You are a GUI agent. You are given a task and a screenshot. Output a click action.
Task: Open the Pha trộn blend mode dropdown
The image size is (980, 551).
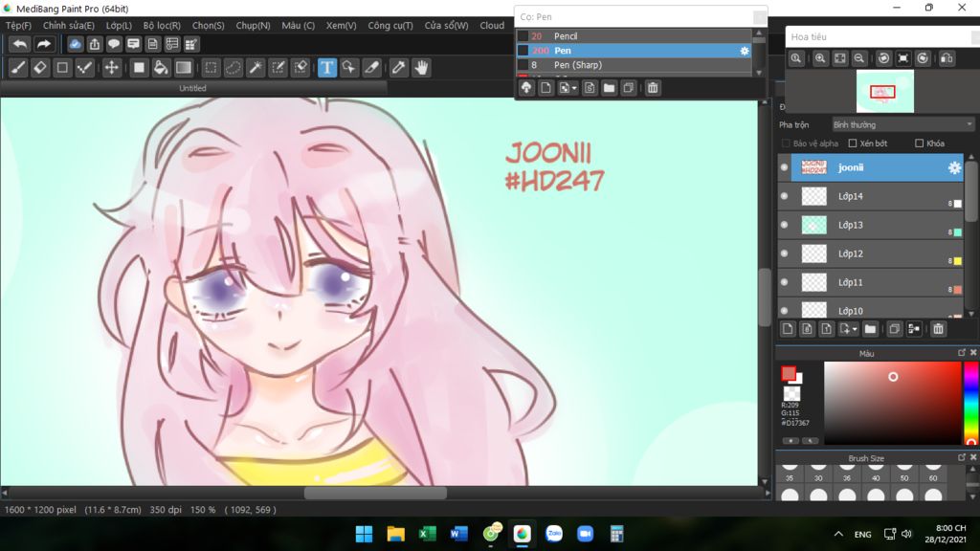coord(903,125)
